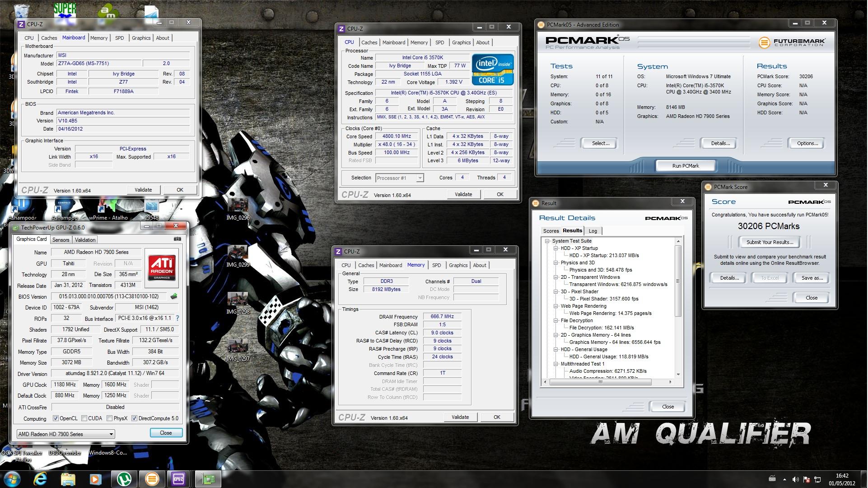Click Options... under Results in PCMark05

(x=807, y=143)
